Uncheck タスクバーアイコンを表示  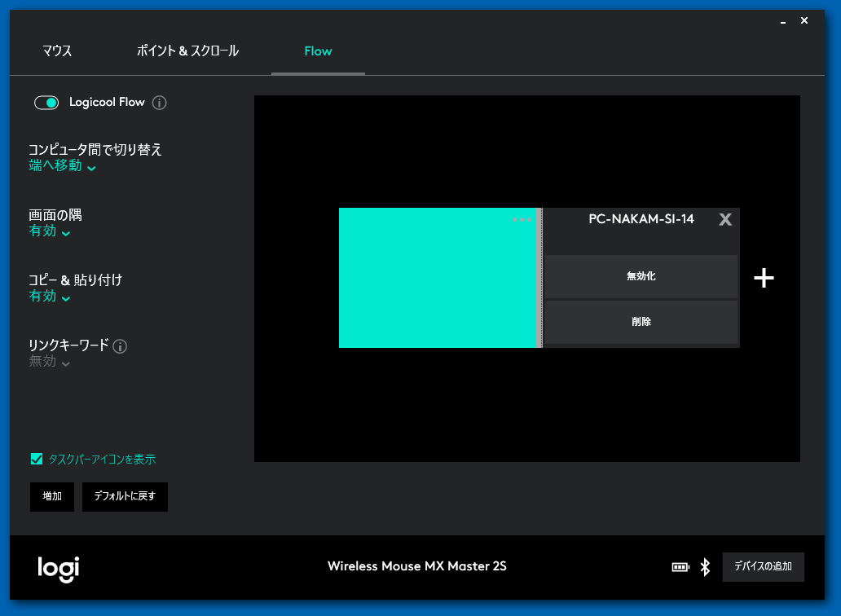[37, 459]
